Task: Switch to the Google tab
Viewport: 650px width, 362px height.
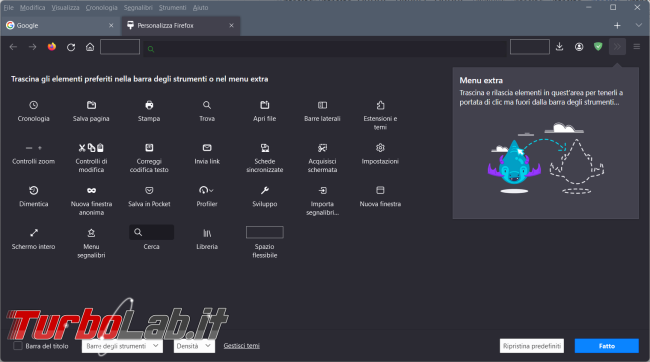Action: tap(61, 25)
